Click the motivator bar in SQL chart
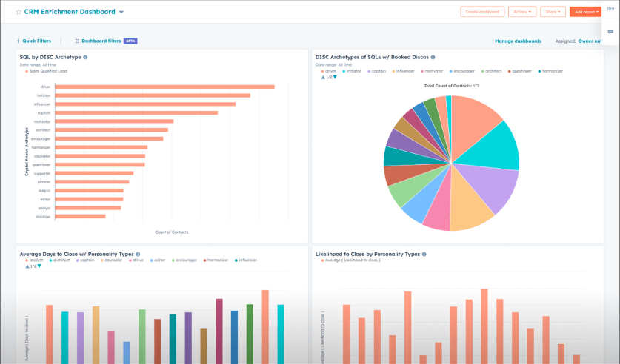Image resolution: width=620 pixels, height=364 pixels. (x=114, y=121)
